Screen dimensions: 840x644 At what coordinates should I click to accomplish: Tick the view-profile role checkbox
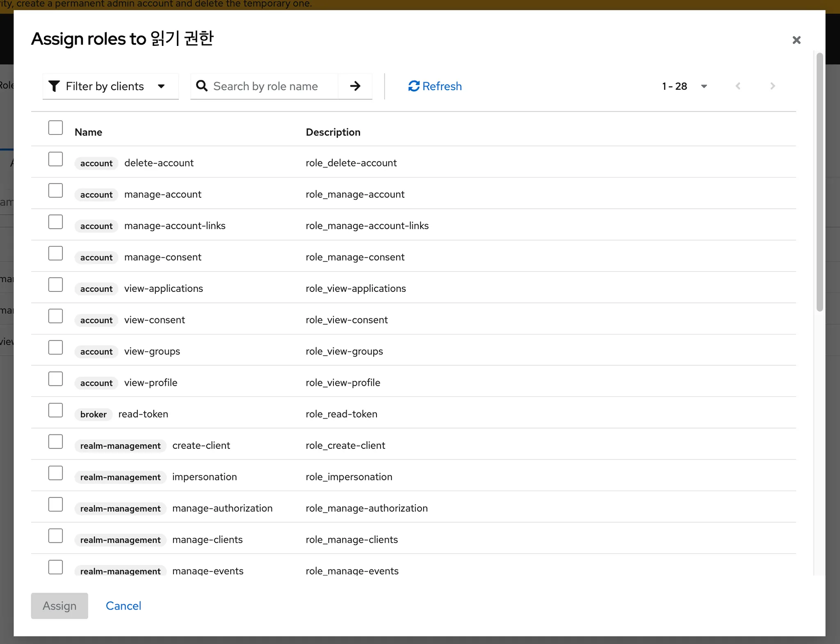(55, 379)
